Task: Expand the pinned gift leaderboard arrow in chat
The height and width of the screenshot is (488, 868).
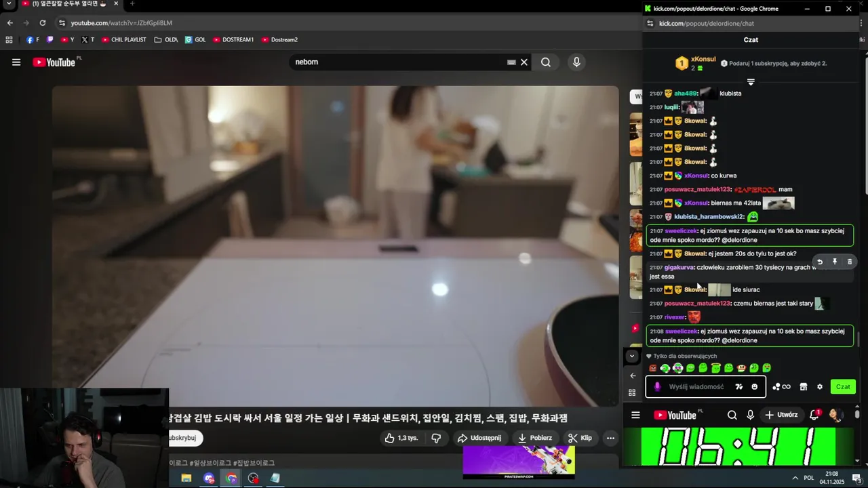Action: tap(751, 82)
